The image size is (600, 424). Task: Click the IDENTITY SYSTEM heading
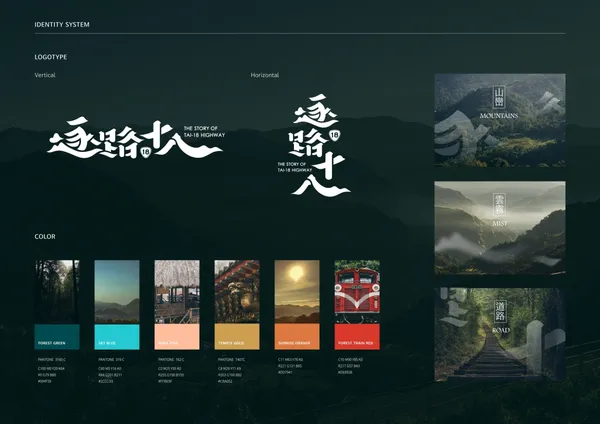[62, 24]
